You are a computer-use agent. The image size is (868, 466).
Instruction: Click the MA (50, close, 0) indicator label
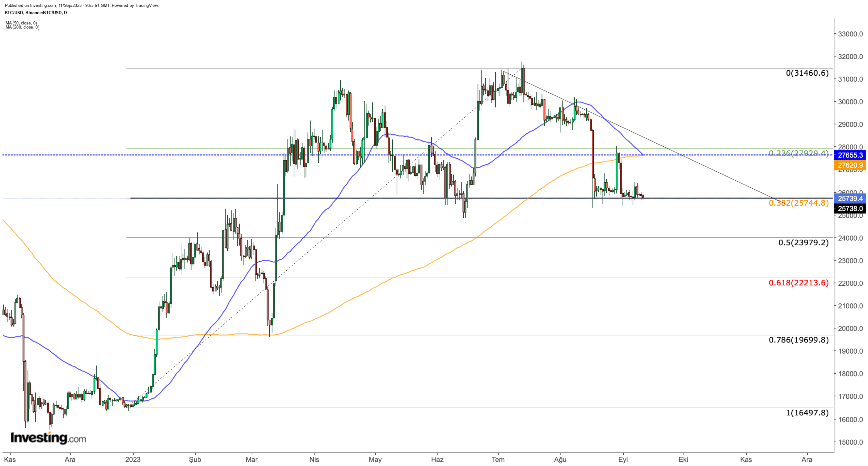coord(21,23)
